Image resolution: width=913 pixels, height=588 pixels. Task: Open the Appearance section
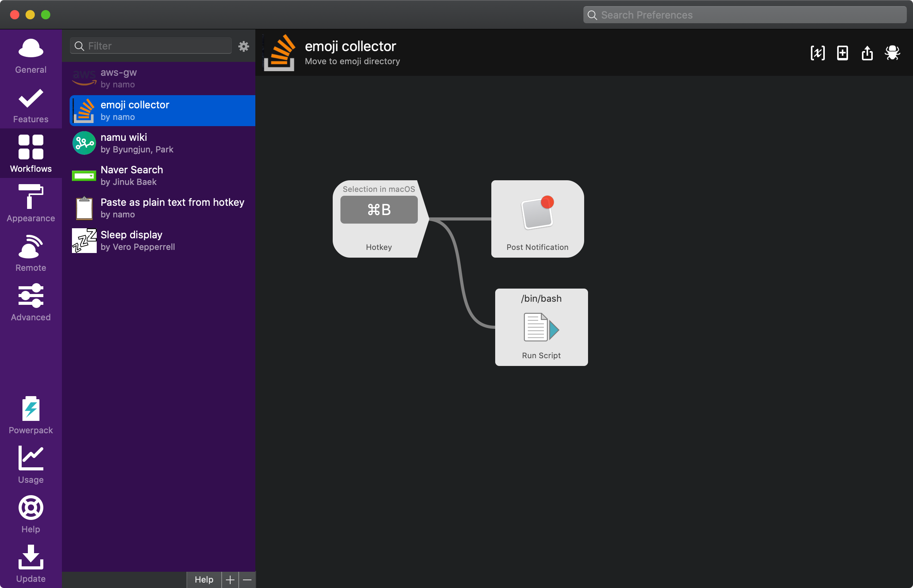pyautogui.click(x=31, y=203)
